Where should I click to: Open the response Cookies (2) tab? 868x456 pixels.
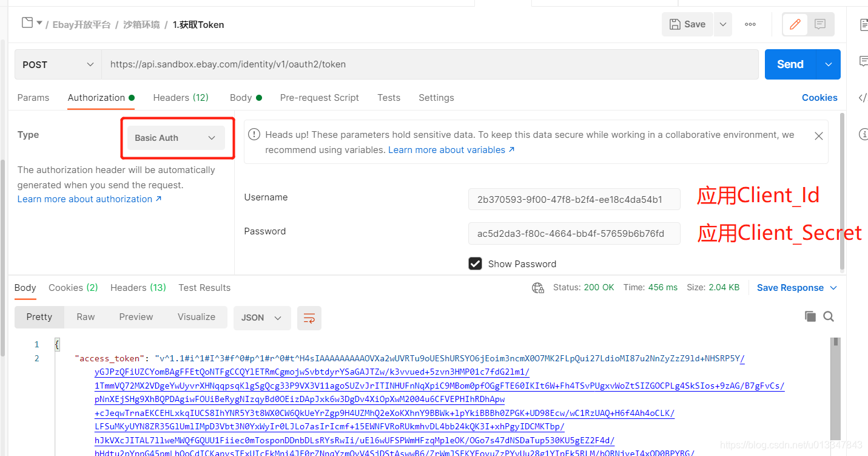click(73, 288)
